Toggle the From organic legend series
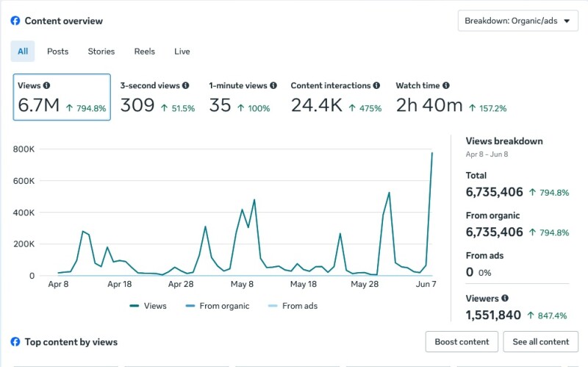The height and width of the screenshot is (367, 588). tap(218, 306)
